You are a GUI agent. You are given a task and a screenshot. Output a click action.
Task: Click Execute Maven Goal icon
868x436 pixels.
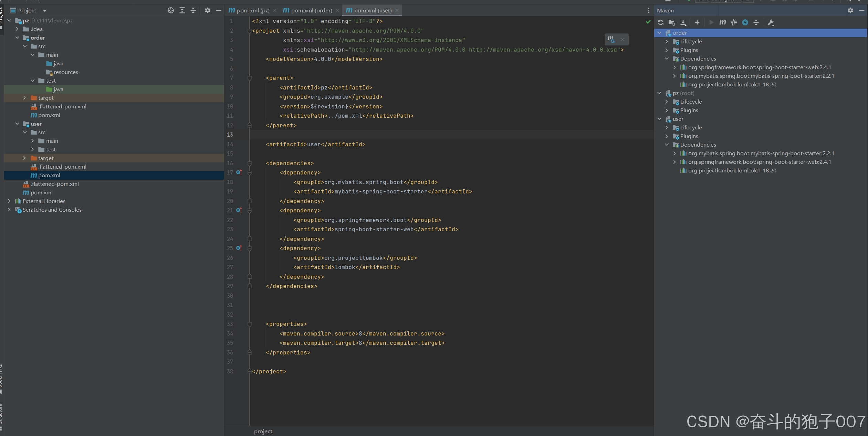pyautogui.click(x=722, y=22)
